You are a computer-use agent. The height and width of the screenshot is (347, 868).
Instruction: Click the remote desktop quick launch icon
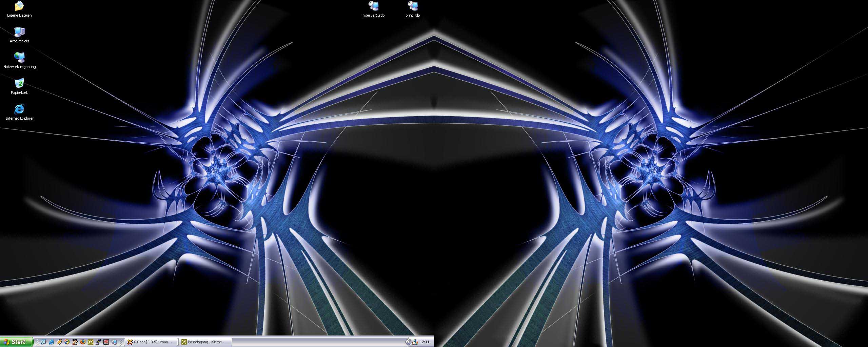pyautogui.click(x=114, y=342)
